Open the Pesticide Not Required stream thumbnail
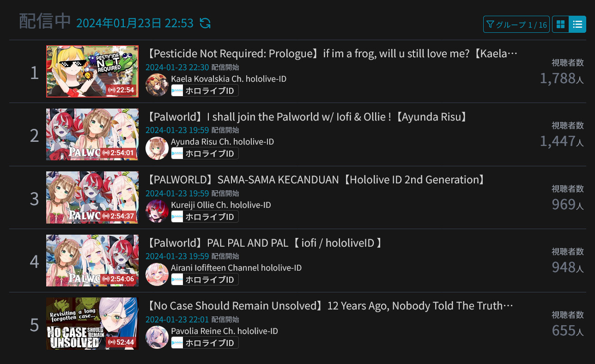The width and height of the screenshot is (595, 364). point(92,71)
